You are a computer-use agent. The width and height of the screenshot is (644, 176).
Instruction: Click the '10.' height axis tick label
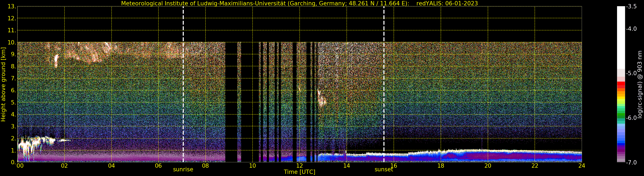click(x=12, y=43)
